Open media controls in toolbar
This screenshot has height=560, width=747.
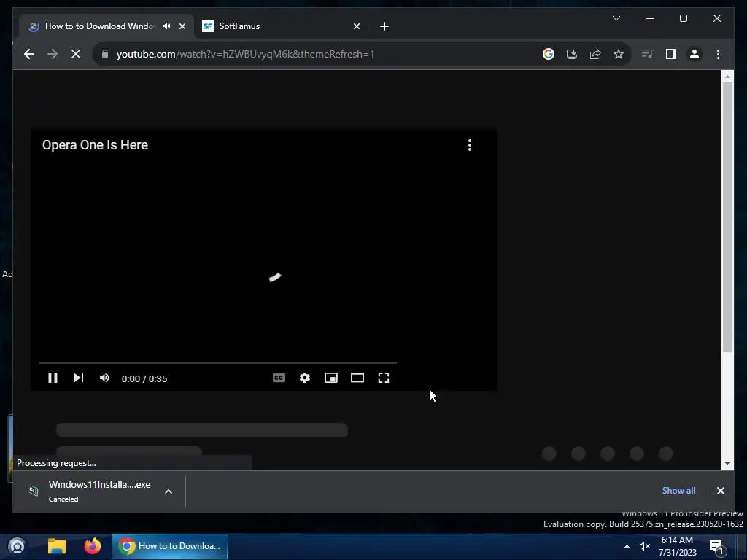tap(647, 54)
